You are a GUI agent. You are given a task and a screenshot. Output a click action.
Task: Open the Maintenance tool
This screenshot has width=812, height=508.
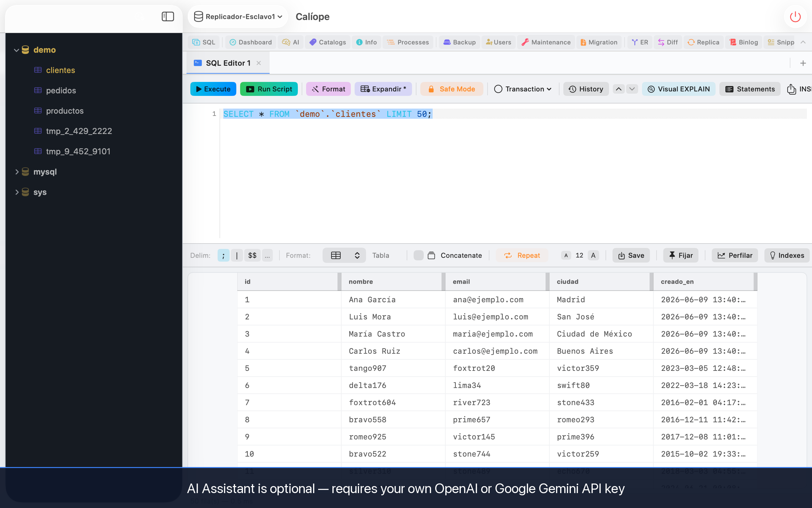coord(546,42)
